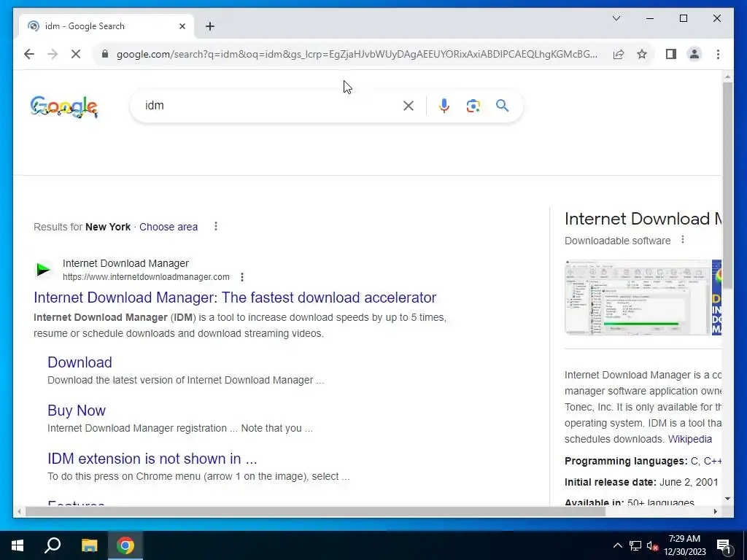Open the internetdownloadmanager.com URL text
Screen dimensions: 747x560
coord(146,276)
